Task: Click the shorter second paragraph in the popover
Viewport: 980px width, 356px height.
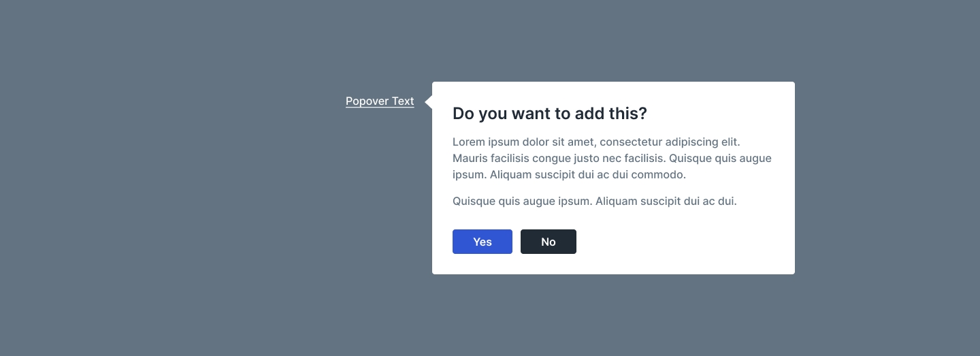Action: click(594, 201)
